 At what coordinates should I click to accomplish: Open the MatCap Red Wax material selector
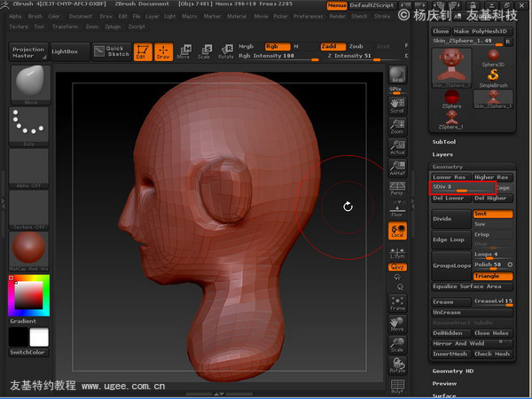[29, 251]
